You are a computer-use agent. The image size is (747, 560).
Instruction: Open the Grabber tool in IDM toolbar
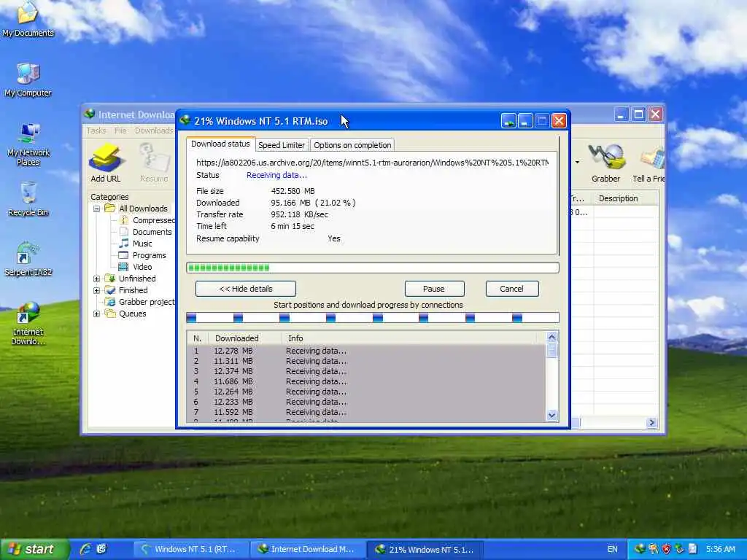click(x=605, y=163)
